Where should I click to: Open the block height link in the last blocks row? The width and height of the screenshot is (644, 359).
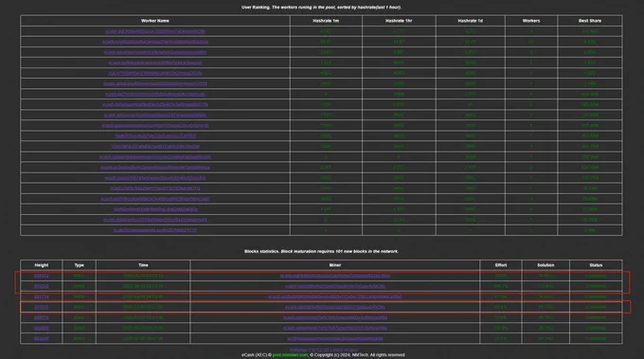pos(41,338)
